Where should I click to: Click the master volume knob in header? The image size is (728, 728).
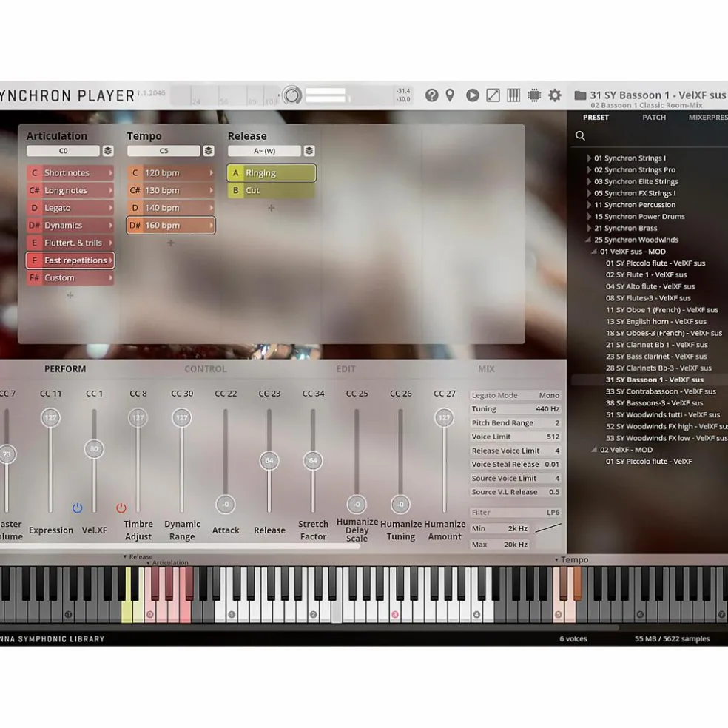292,95
